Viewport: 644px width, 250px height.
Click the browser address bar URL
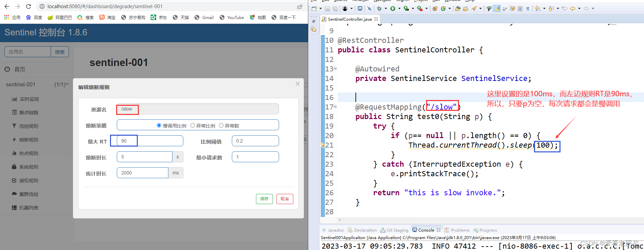pos(105,6)
